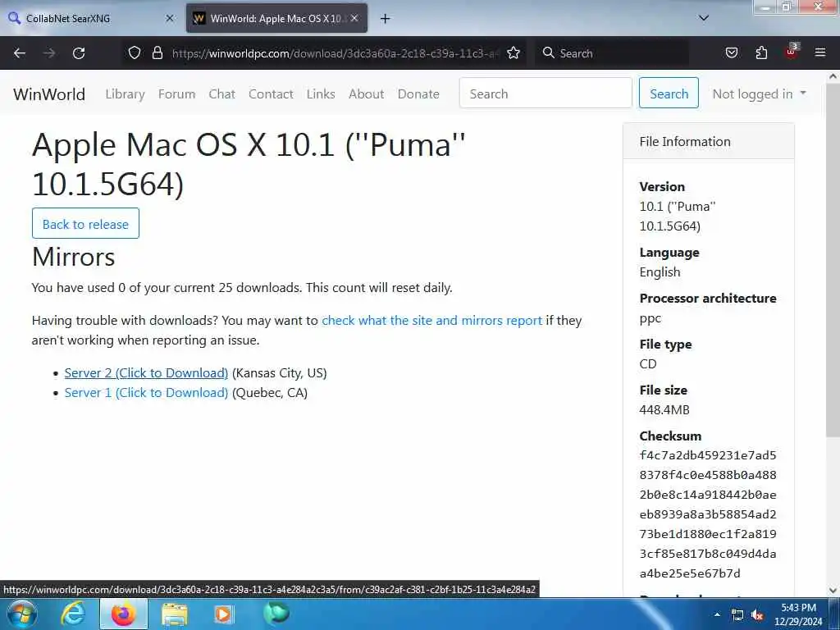Open check what the site and mirrors report link

pos(431,321)
